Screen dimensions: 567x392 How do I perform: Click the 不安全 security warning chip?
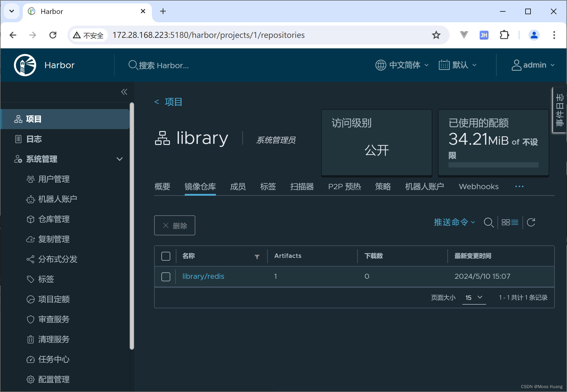pos(88,35)
